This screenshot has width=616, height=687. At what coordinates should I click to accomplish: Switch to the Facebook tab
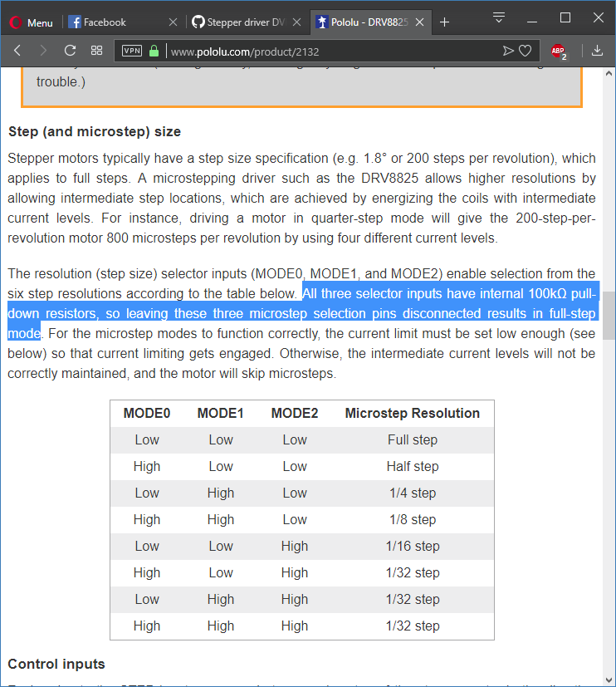pyautogui.click(x=124, y=22)
